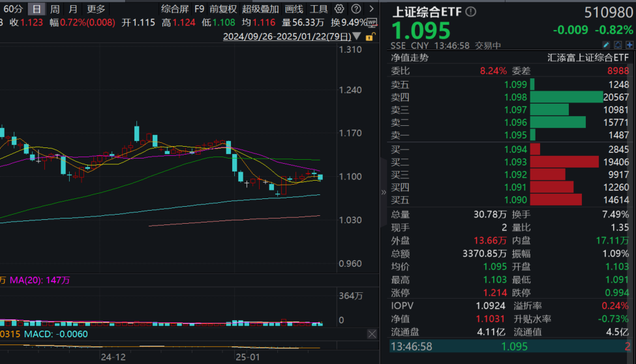Click date range 2024/09/26-2025/01/22 link
Screen dimensions: 636x364
click(x=287, y=37)
